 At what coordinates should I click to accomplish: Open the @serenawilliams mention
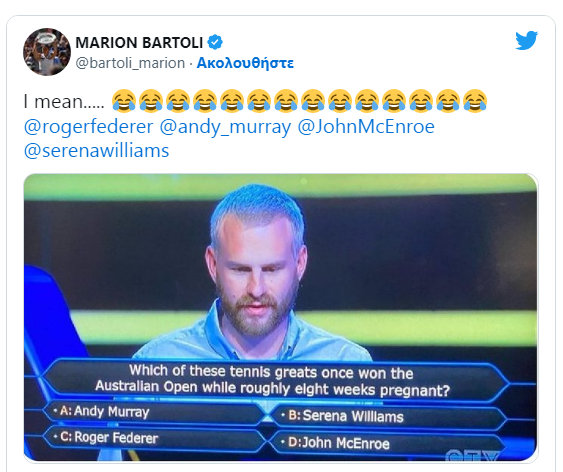click(x=96, y=150)
